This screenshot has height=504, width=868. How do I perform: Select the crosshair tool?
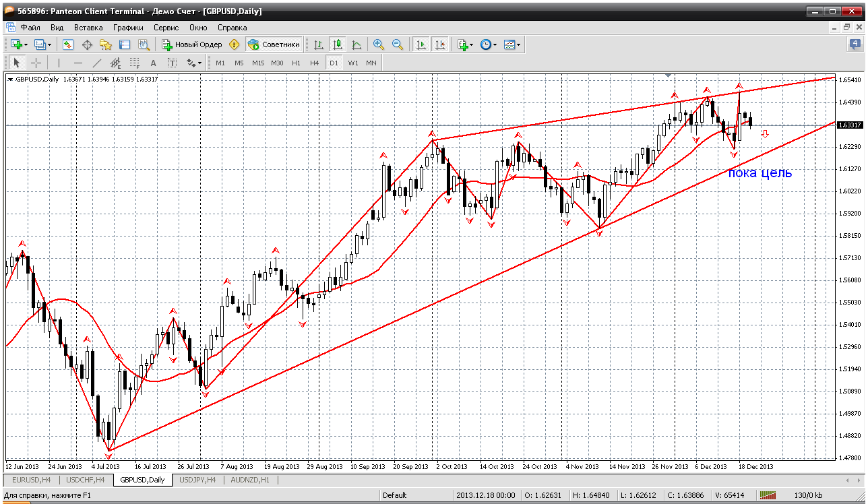(x=36, y=63)
